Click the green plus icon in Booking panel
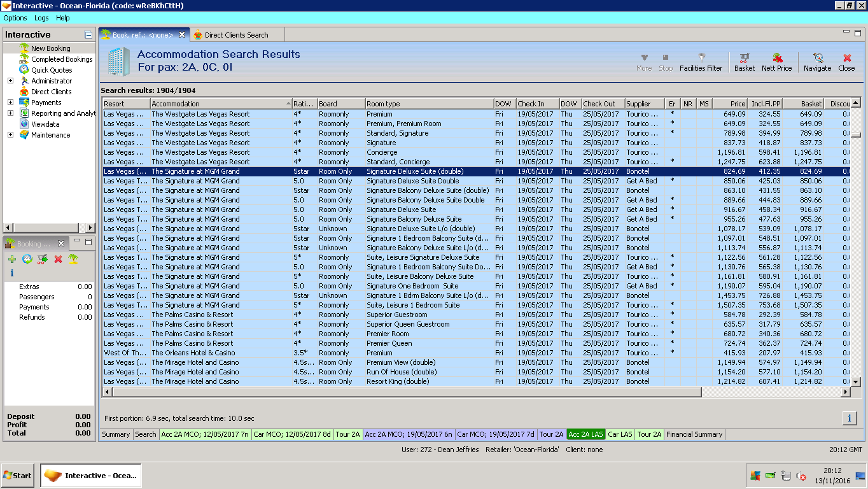Viewport: 868px width, 489px height. point(11,259)
